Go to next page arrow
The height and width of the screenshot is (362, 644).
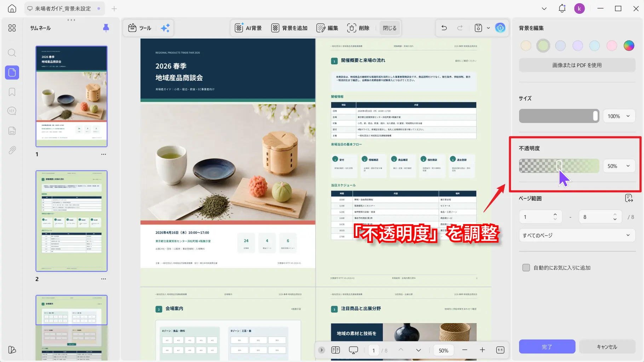(x=418, y=350)
